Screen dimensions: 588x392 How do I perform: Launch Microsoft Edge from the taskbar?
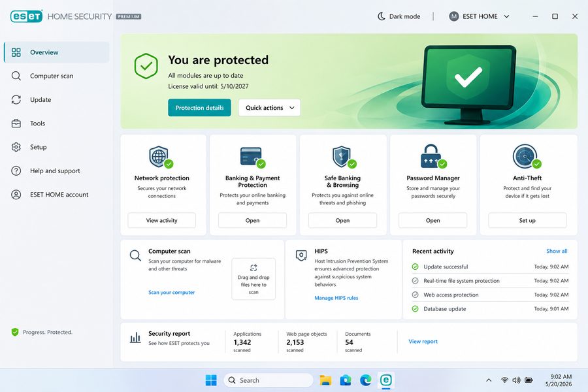pos(366,380)
